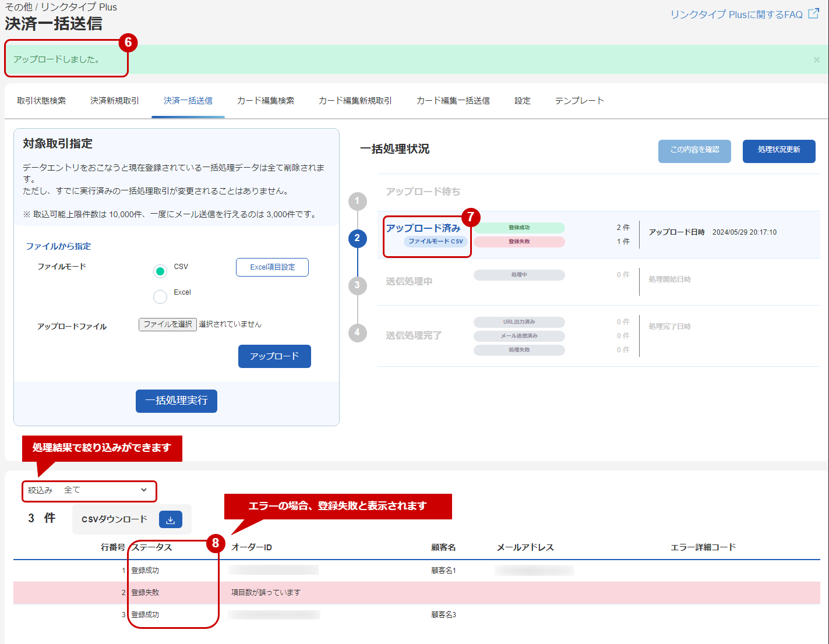Click step 4 circle in progress tracker
The width and height of the screenshot is (829, 644).
tap(357, 333)
